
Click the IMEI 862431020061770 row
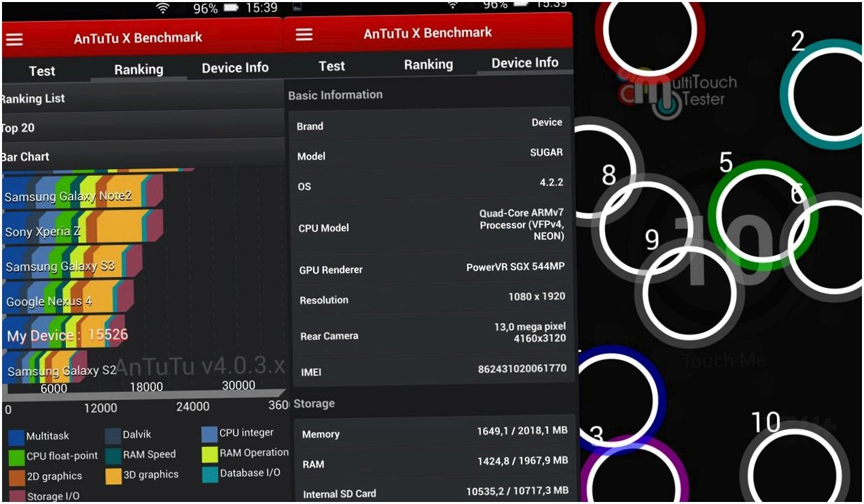435,370
